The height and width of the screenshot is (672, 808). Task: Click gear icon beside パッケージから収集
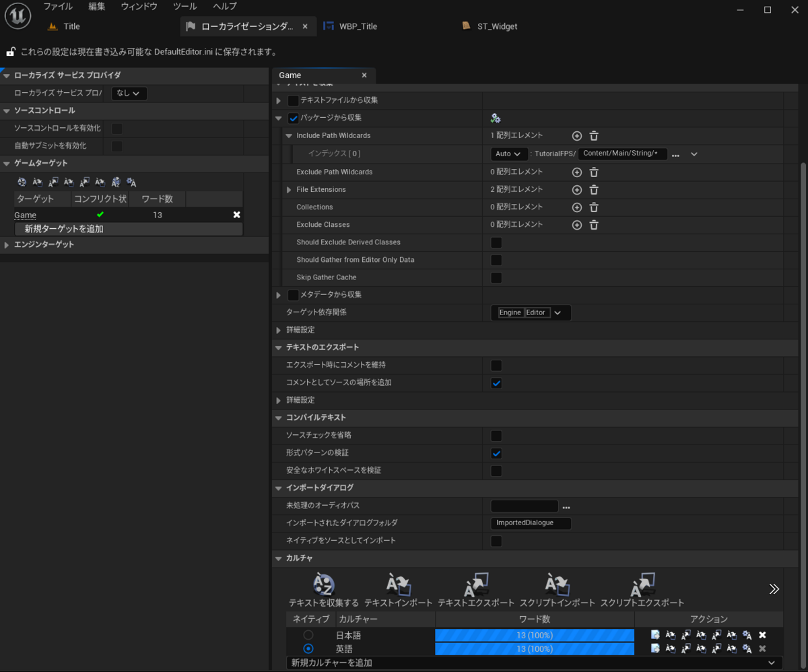pyautogui.click(x=496, y=119)
